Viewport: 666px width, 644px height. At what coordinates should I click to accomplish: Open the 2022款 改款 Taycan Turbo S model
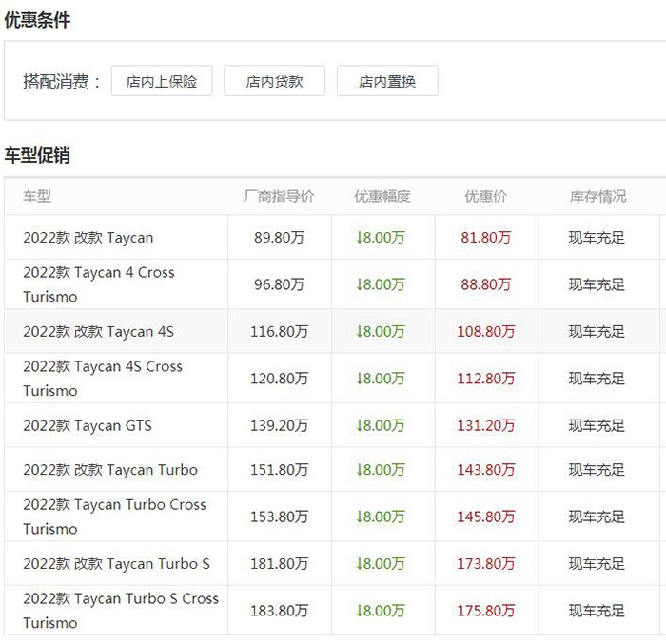pos(116,564)
